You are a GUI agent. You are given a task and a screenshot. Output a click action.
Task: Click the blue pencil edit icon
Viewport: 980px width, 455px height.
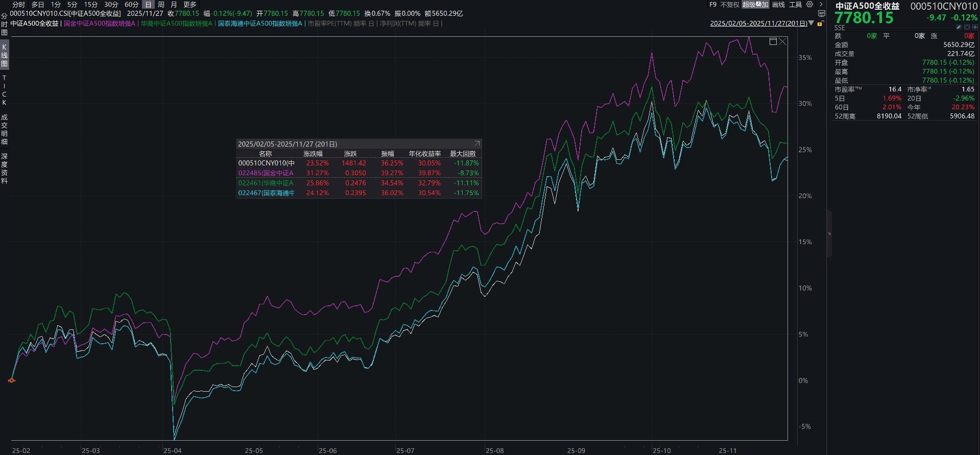coord(959,27)
